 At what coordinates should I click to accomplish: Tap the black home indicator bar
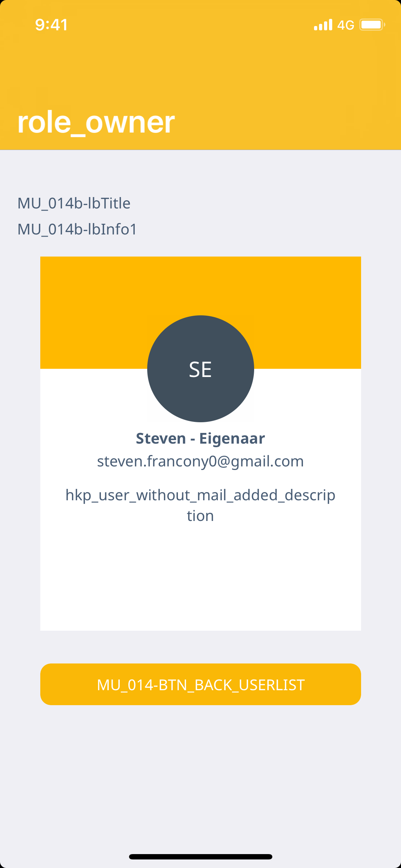click(200, 857)
